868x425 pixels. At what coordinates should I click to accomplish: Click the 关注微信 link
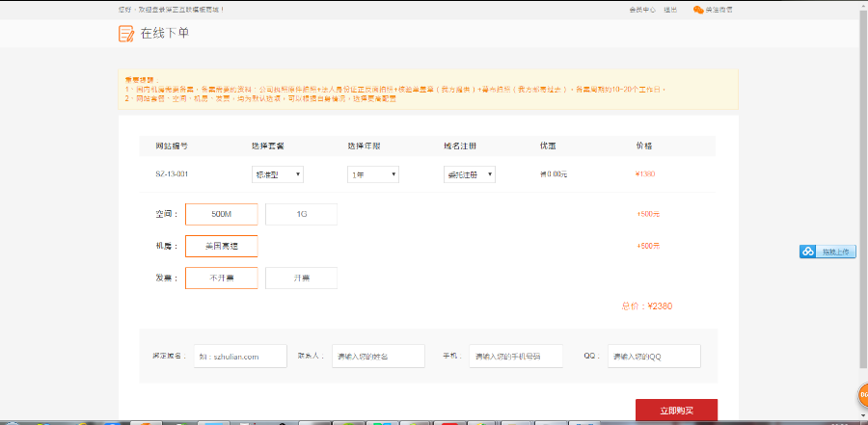[719, 10]
